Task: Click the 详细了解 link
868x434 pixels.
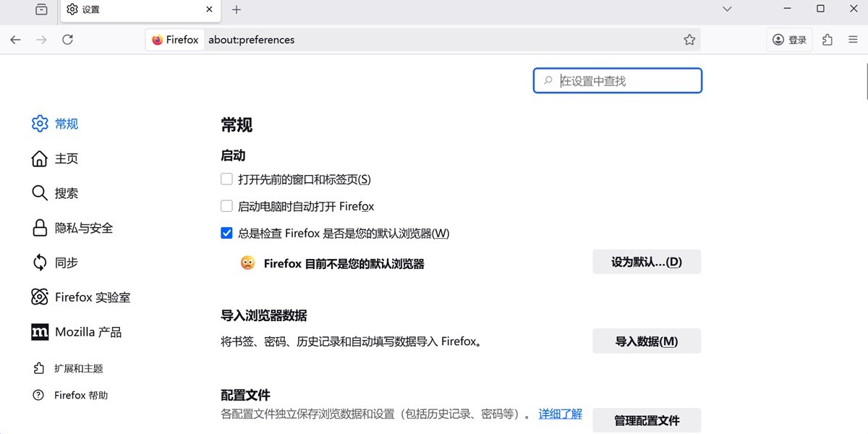Action: pos(560,413)
